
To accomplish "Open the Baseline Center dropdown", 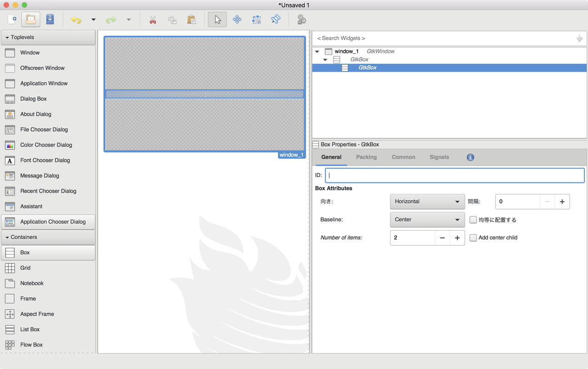I will coord(427,220).
